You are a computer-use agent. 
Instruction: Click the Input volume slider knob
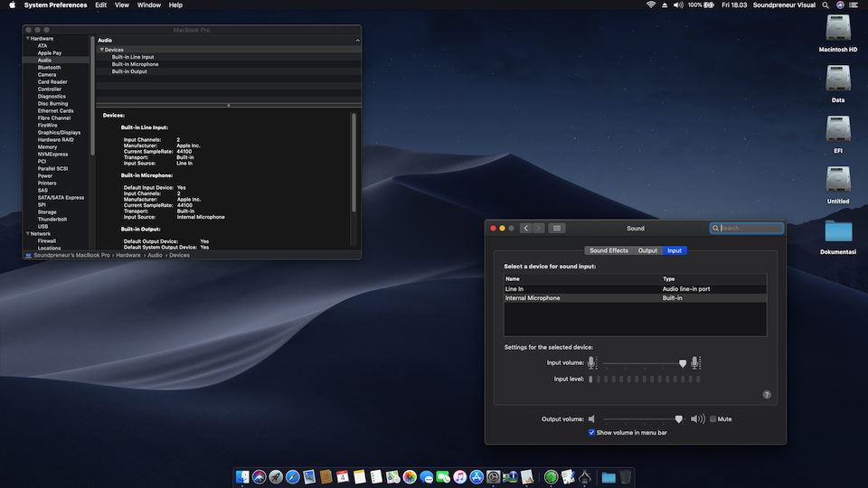(683, 363)
